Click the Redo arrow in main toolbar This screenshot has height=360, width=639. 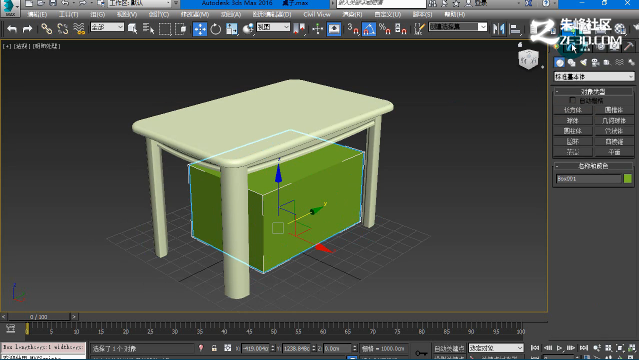click(x=27, y=29)
